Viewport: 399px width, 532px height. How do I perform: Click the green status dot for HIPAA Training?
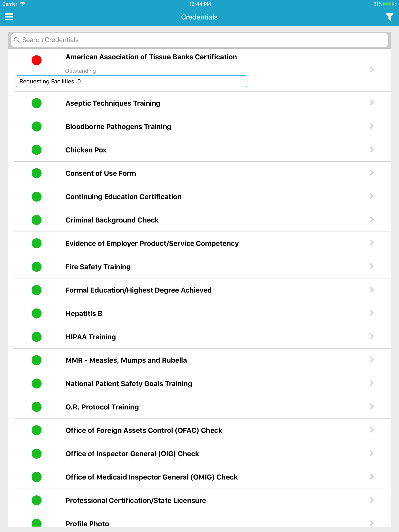coord(36,337)
